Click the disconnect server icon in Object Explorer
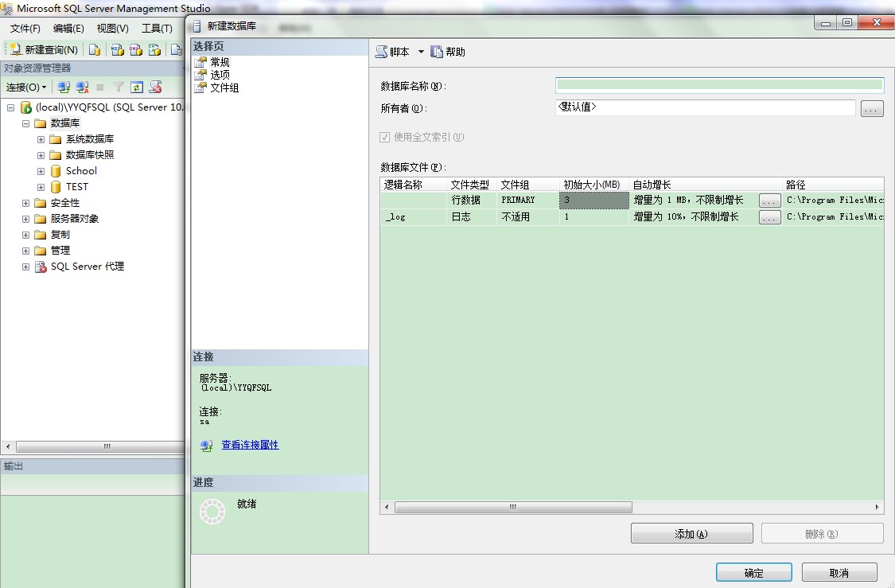The width and height of the screenshot is (895, 588). [x=81, y=87]
